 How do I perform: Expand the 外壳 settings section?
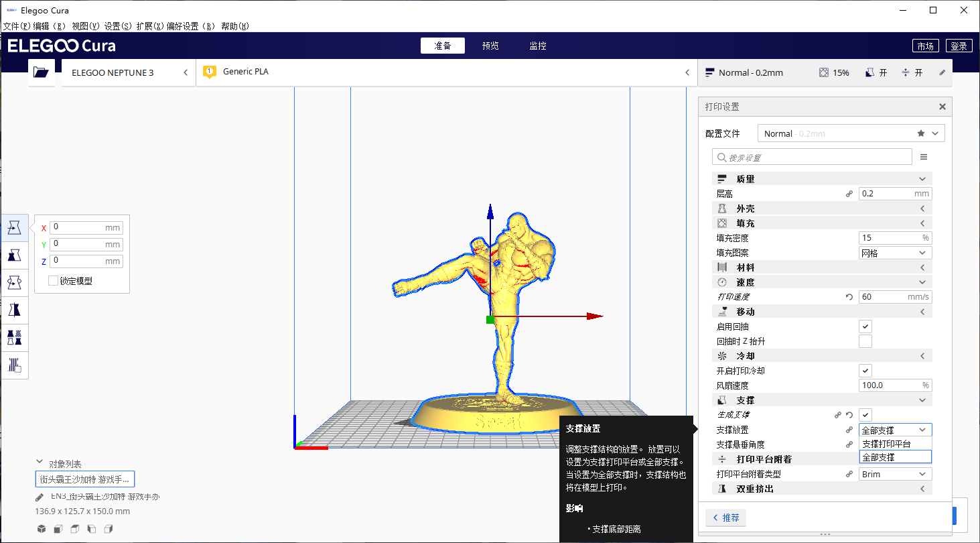(x=822, y=208)
